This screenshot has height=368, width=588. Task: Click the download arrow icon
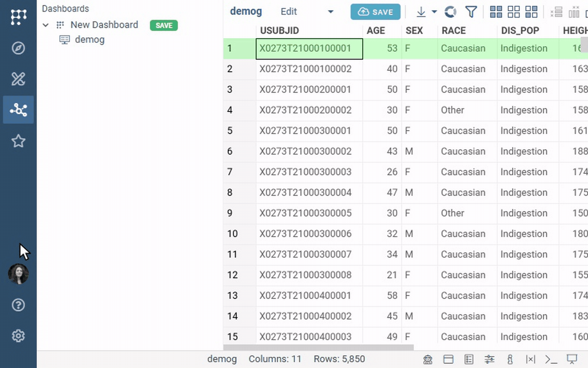pyautogui.click(x=421, y=12)
